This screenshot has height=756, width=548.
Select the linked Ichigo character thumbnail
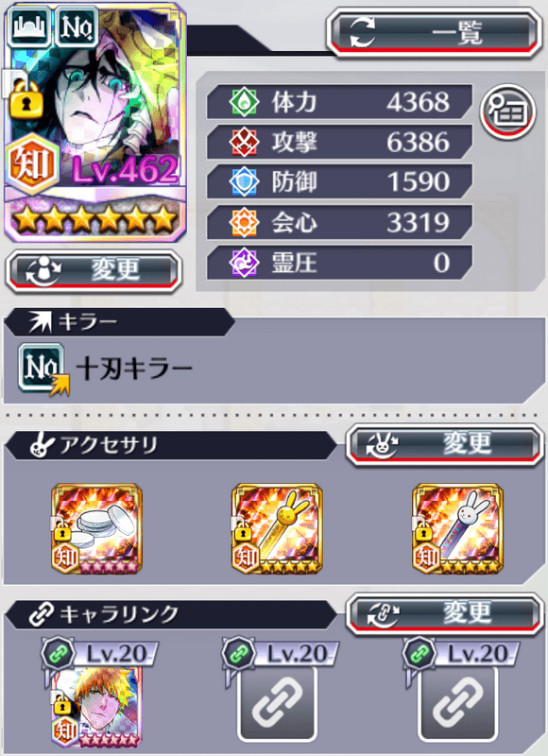click(x=97, y=706)
